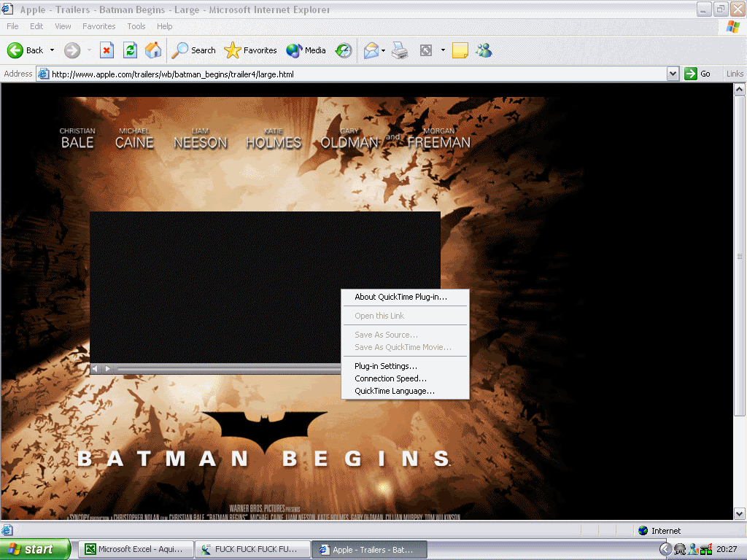Switch to the Messenger chat taskbar button
Image resolution: width=747 pixels, height=560 pixels.
click(252, 549)
